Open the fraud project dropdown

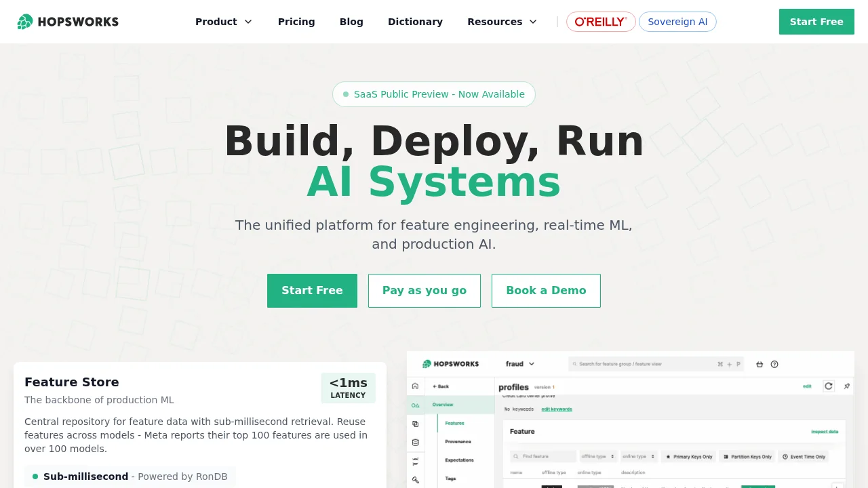click(519, 364)
